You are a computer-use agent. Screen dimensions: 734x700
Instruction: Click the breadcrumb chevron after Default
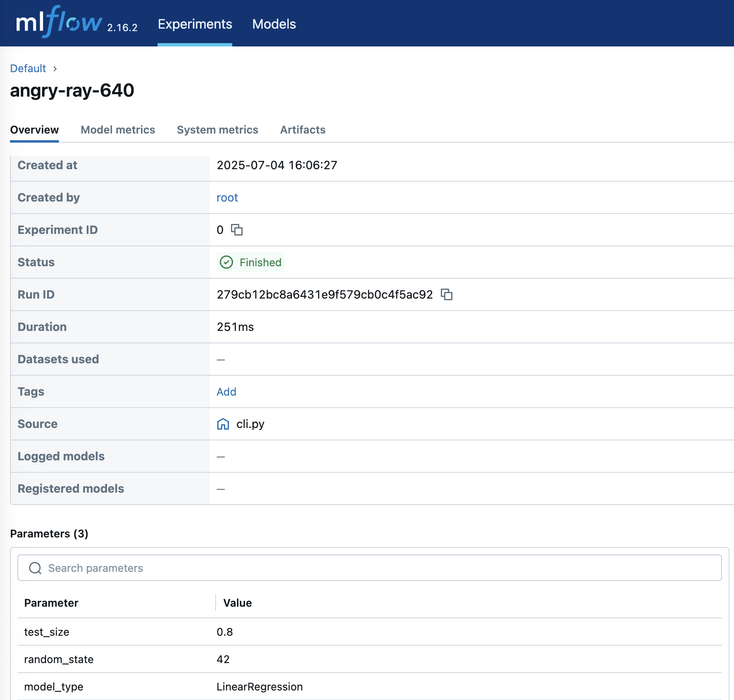(x=55, y=68)
